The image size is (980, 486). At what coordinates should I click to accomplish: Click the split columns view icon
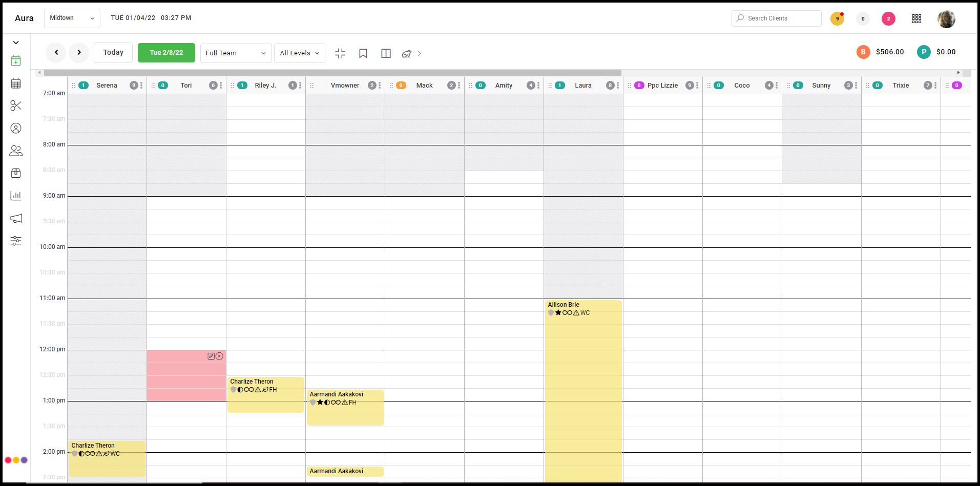click(x=386, y=53)
